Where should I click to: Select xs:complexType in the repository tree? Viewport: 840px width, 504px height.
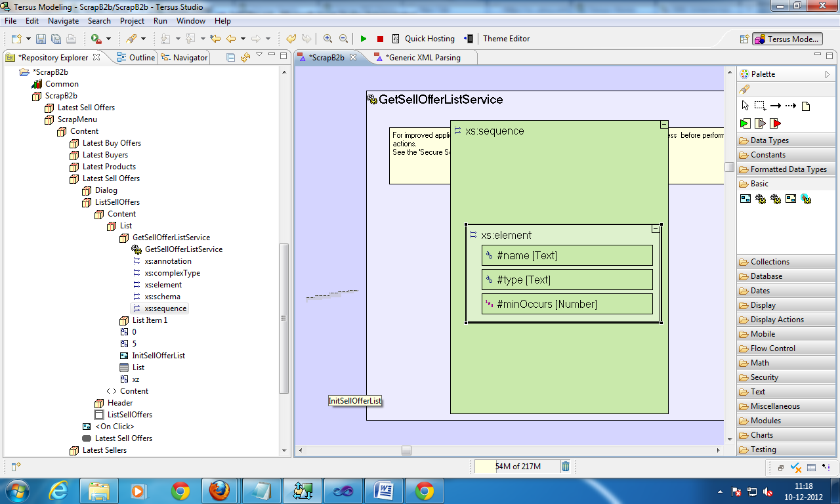point(172,273)
